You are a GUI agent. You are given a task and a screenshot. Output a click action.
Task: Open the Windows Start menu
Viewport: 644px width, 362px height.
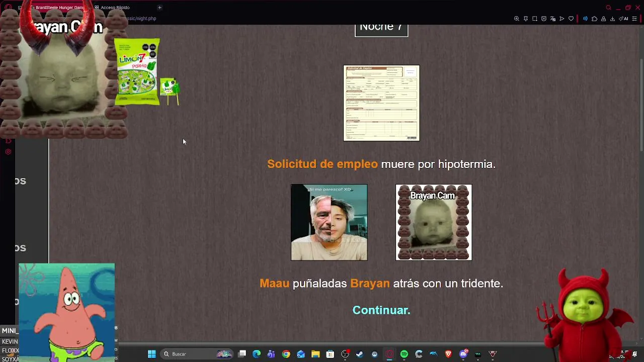pyautogui.click(x=151, y=354)
